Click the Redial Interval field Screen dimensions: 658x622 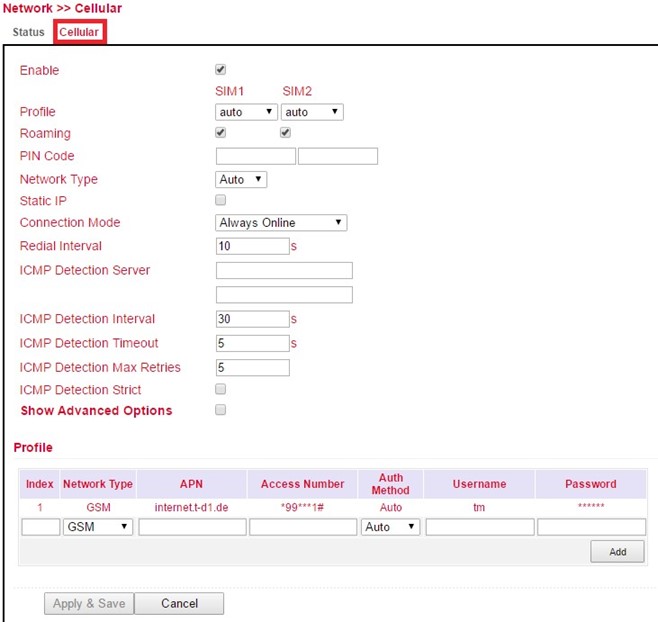253,246
